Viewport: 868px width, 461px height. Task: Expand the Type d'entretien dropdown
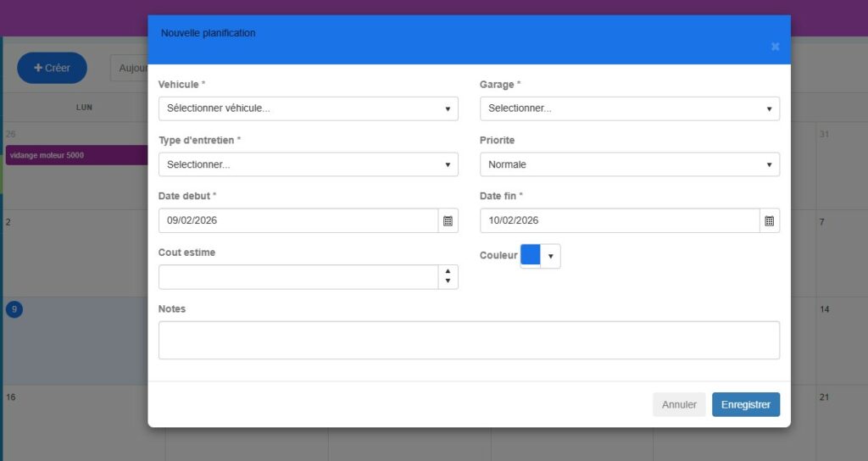[x=308, y=164]
